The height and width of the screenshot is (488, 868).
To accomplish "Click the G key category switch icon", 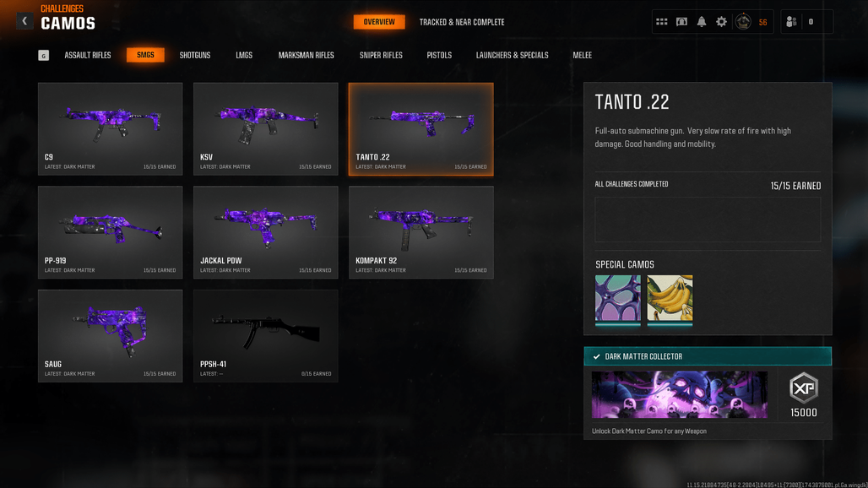I will [43, 56].
